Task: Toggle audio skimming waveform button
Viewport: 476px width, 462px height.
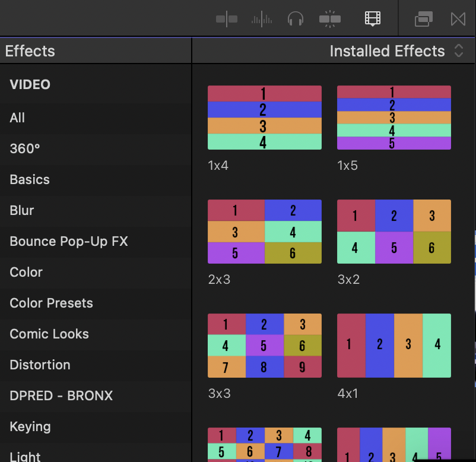Action: (262, 20)
